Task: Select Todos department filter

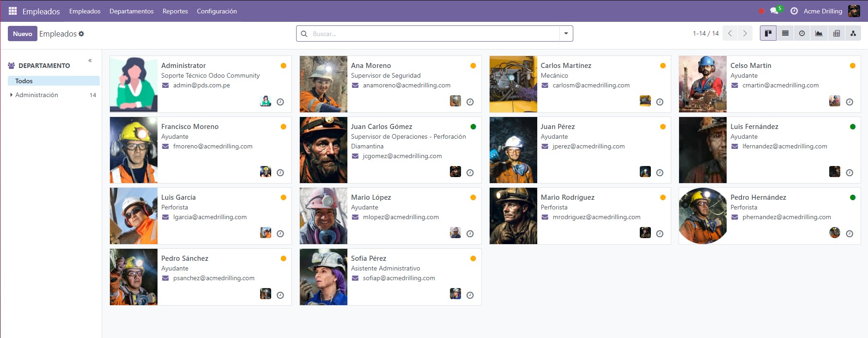Action: pyautogui.click(x=54, y=81)
